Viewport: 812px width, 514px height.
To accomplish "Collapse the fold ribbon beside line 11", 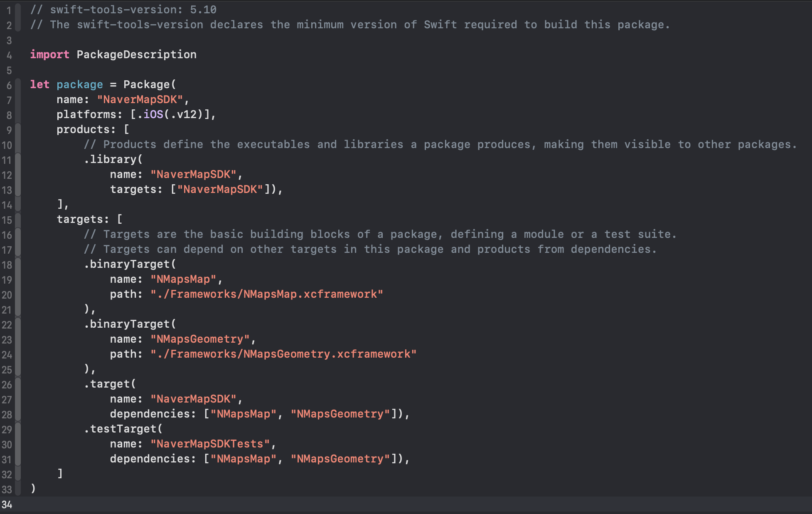I will [18, 160].
